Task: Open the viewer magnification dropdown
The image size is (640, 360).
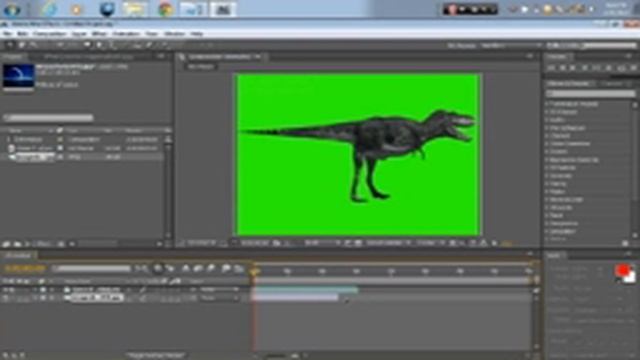Action: pyautogui.click(x=202, y=243)
